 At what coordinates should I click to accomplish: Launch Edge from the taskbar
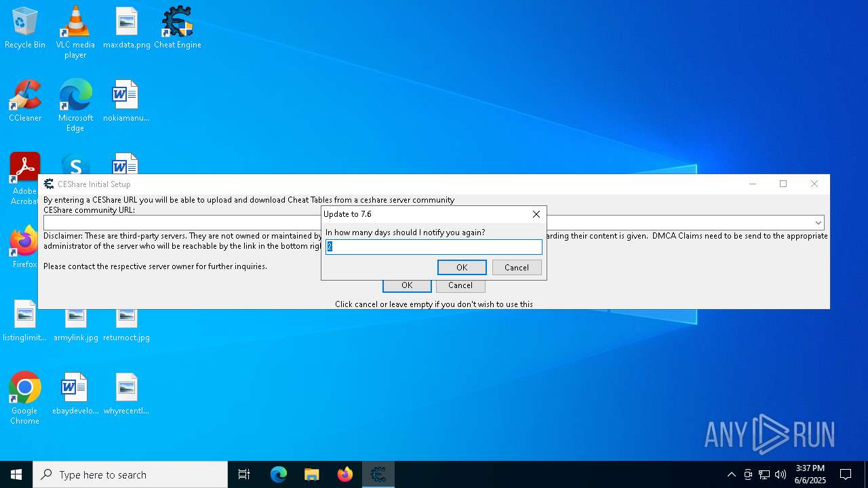[x=279, y=474]
